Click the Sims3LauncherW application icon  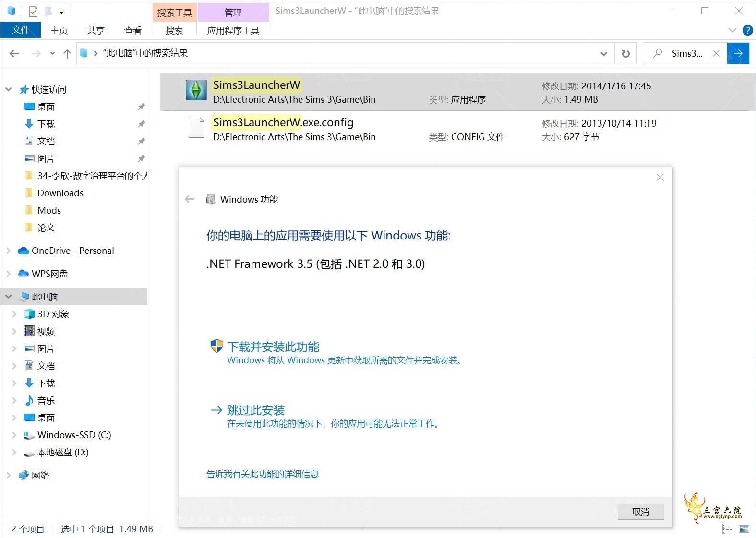pos(196,90)
